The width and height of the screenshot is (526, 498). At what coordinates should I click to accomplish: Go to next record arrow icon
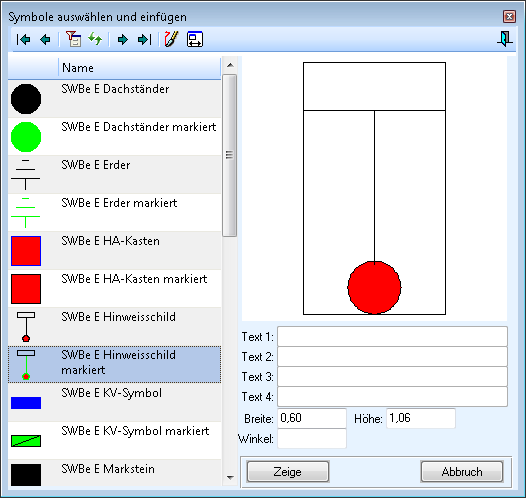pyautogui.click(x=123, y=40)
